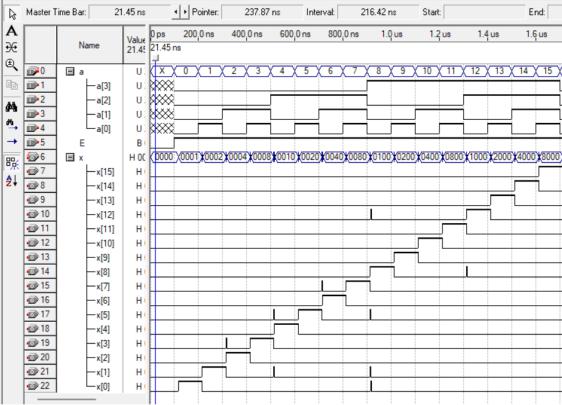Select signal E in name list
The image size is (562, 405).
pyautogui.click(x=82, y=143)
